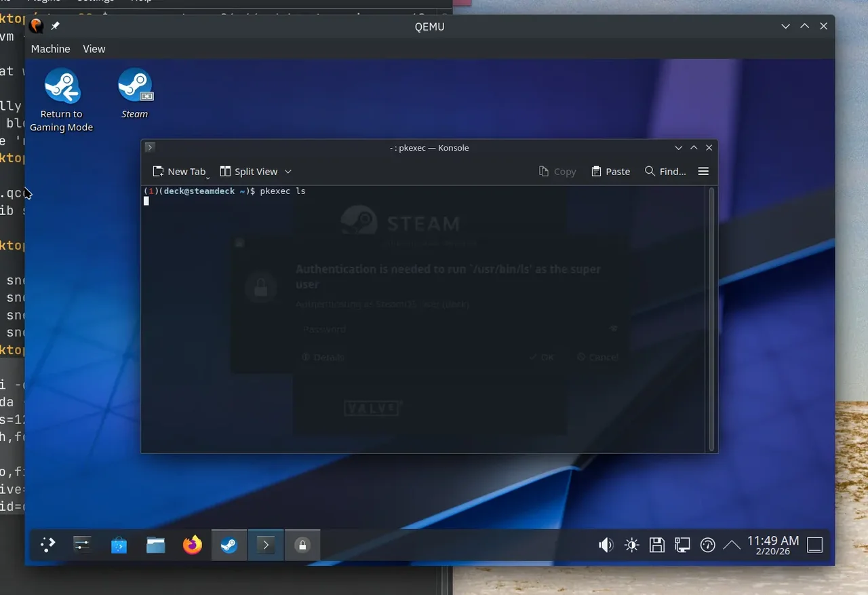
Task: Toggle the pin icon on QEMU title bar
Action: (x=56, y=26)
